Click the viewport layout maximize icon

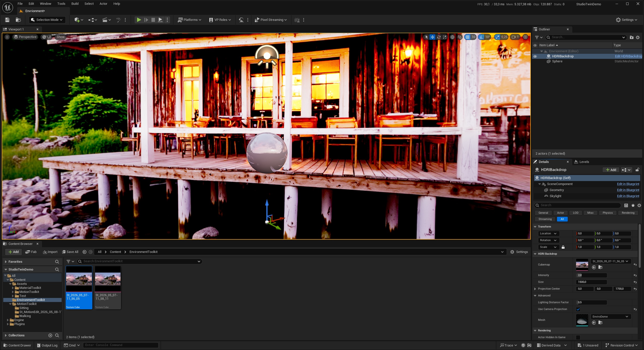point(525,37)
